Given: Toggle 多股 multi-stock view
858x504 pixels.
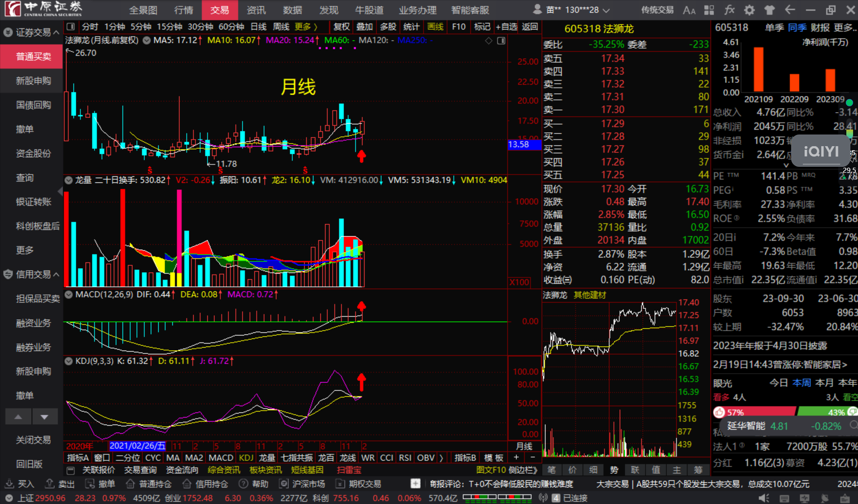Looking at the screenshot, I should tap(388, 27).
